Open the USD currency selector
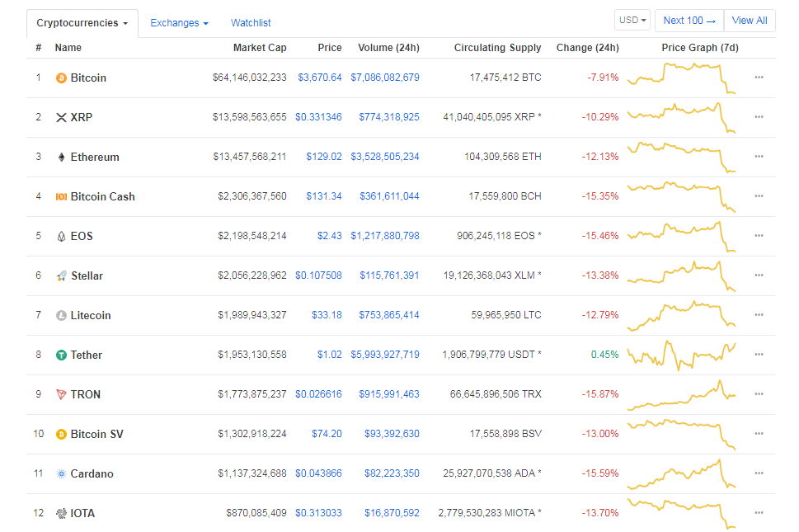This screenshot has width=799, height=532. pos(632,21)
